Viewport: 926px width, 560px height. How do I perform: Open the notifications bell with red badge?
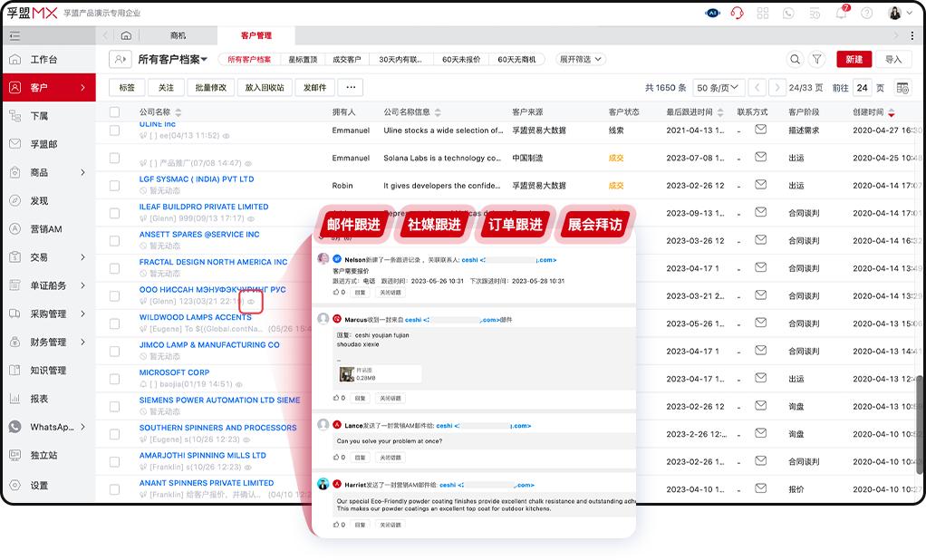840,13
